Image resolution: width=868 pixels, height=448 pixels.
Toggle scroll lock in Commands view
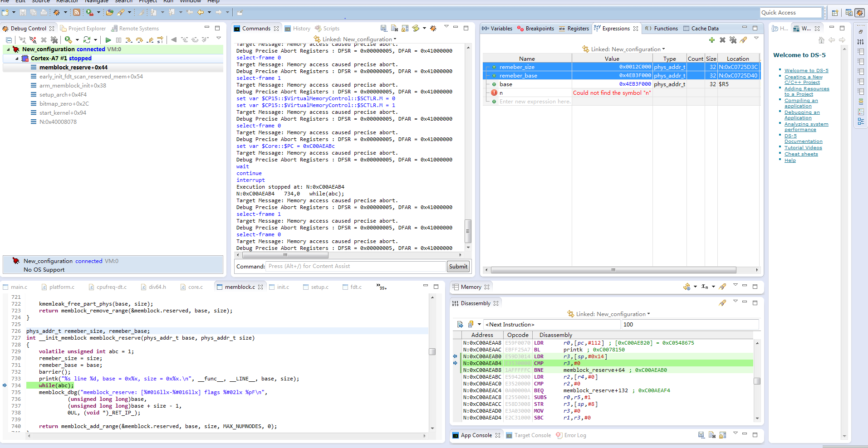(405, 28)
